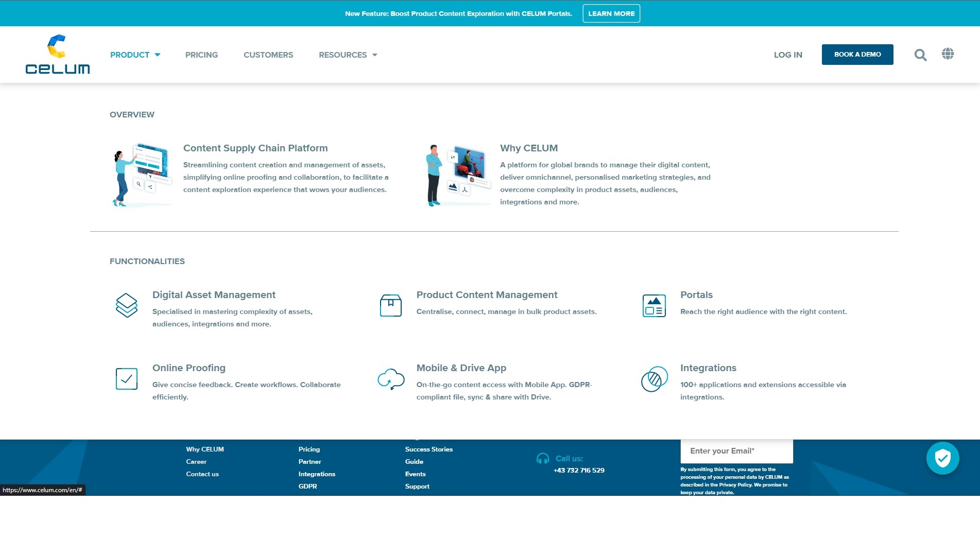Screen dimensions: 980x556
Task: Click the CELUM logo in header
Action: point(57,55)
